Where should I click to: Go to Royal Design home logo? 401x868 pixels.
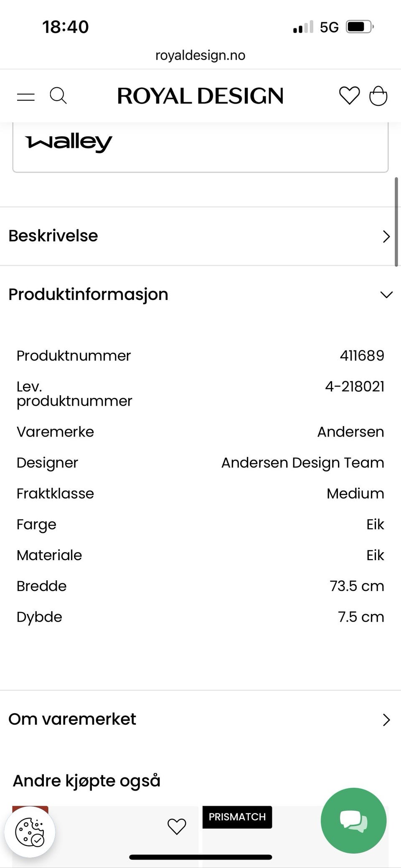tap(200, 96)
